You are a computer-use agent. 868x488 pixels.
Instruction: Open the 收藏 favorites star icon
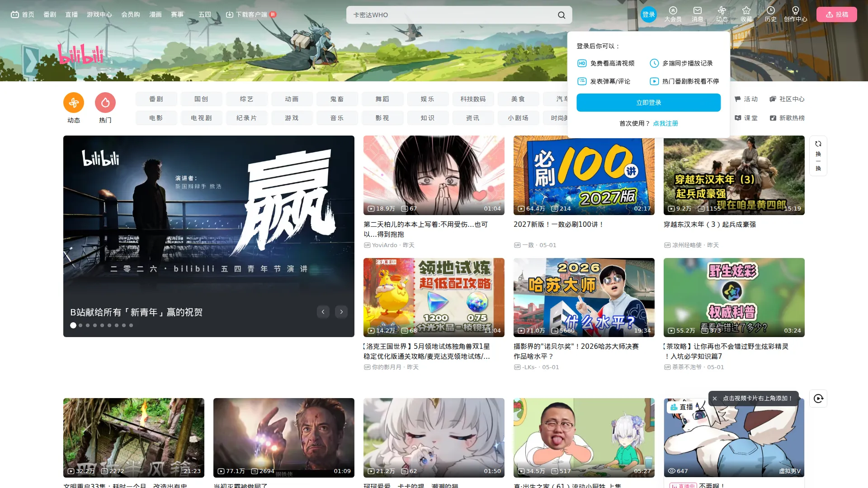pyautogui.click(x=746, y=10)
